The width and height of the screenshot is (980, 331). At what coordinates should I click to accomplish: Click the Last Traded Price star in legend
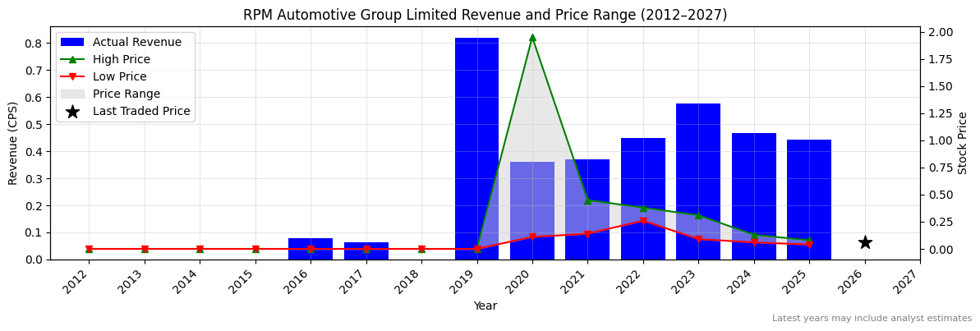click(x=72, y=112)
